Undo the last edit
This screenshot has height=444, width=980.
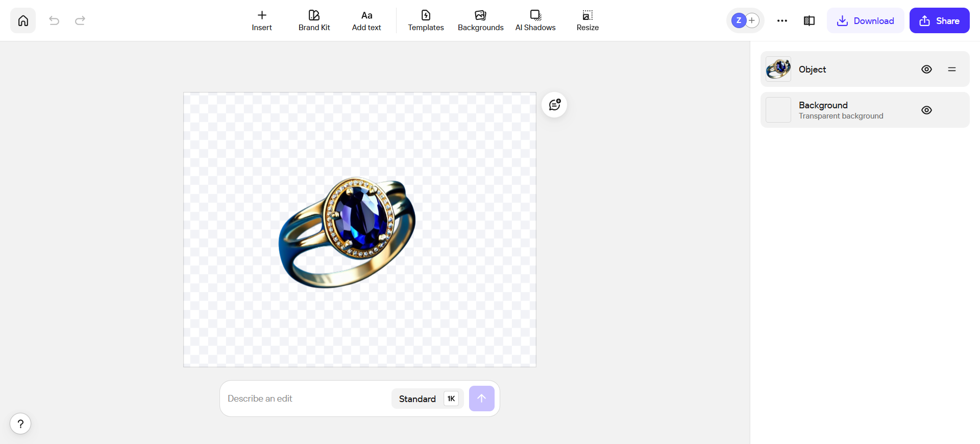point(54,20)
